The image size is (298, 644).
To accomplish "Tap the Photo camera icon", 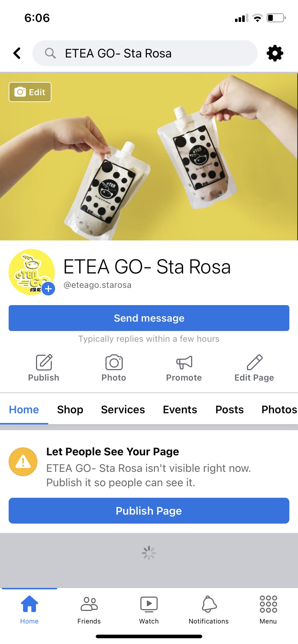I will pos(114,362).
